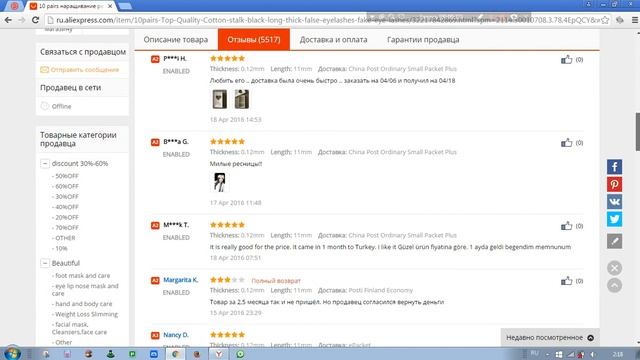Image resolution: width=640 pixels, height=360 pixels.
Task: Open the WhatsApp icon in taskbar
Action: point(240,354)
